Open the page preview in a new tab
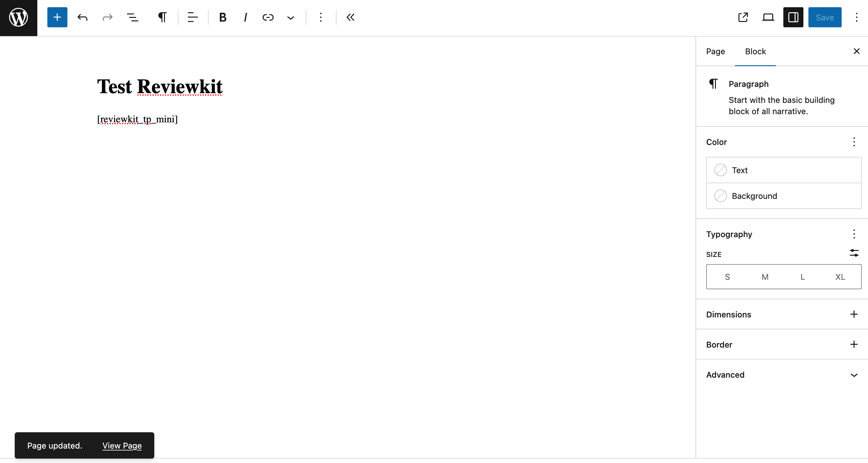Viewport: 868px width, 463px height. [x=743, y=17]
